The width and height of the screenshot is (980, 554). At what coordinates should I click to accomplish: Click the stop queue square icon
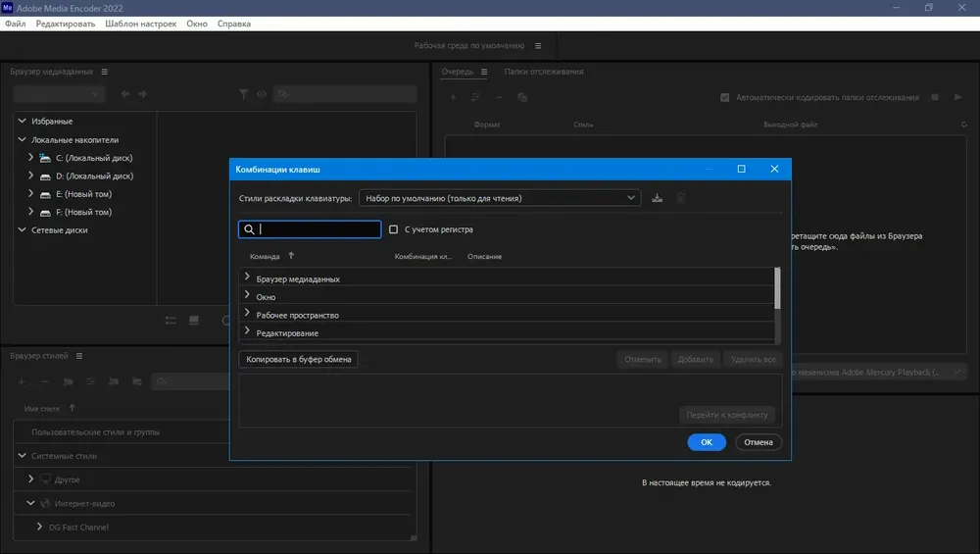[935, 97]
